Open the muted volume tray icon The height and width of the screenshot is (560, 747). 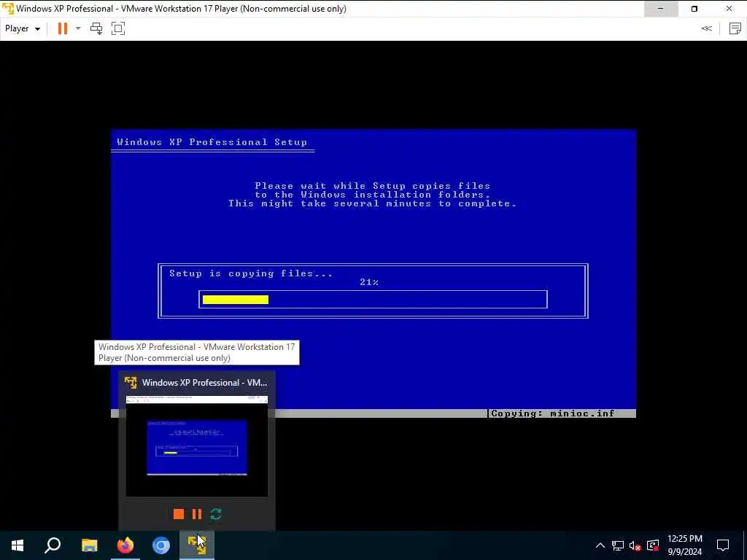point(635,545)
